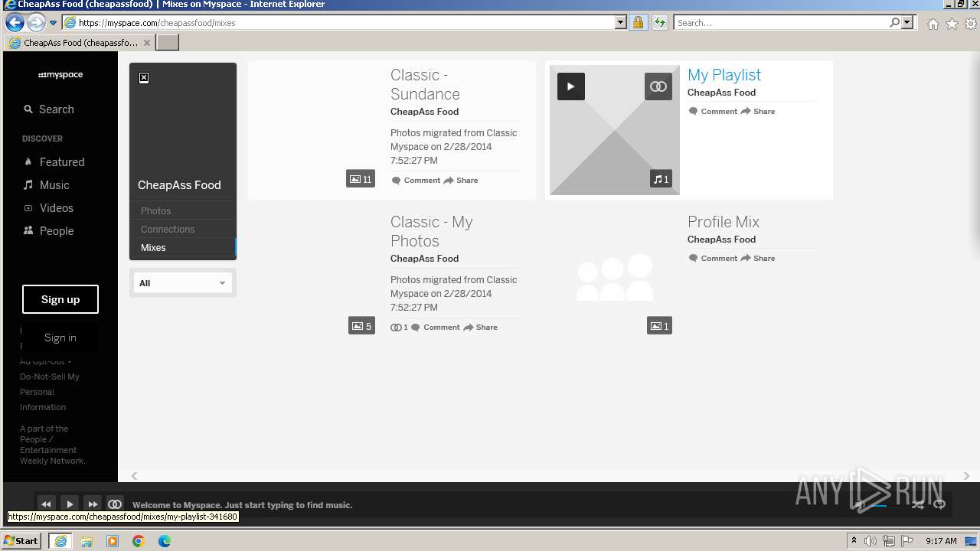Open Chrome from the taskbar
Viewport: 980px width, 551px height.
139,541
